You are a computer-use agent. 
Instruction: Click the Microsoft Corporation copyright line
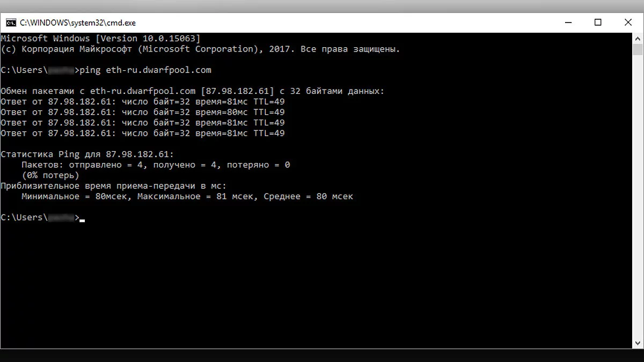[200, 49]
